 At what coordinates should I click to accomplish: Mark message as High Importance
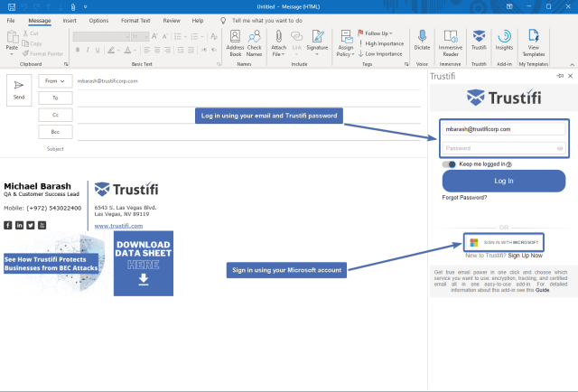[x=381, y=43]
